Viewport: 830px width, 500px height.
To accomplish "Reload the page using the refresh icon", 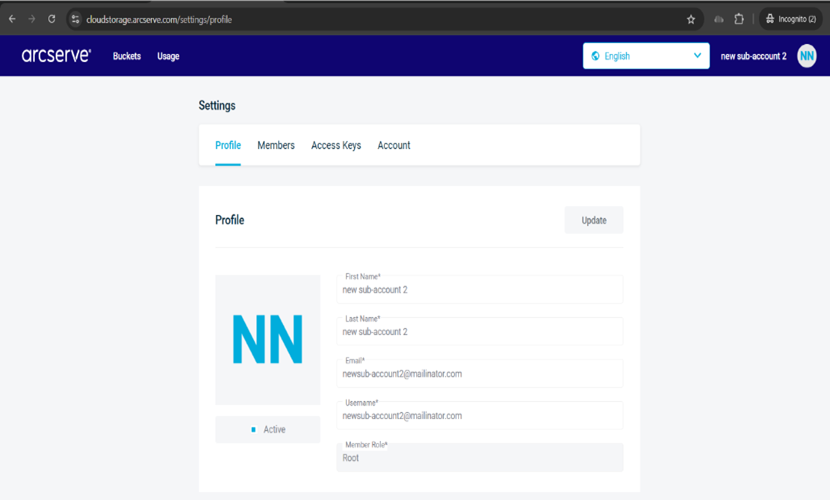I will coord(52,19).
